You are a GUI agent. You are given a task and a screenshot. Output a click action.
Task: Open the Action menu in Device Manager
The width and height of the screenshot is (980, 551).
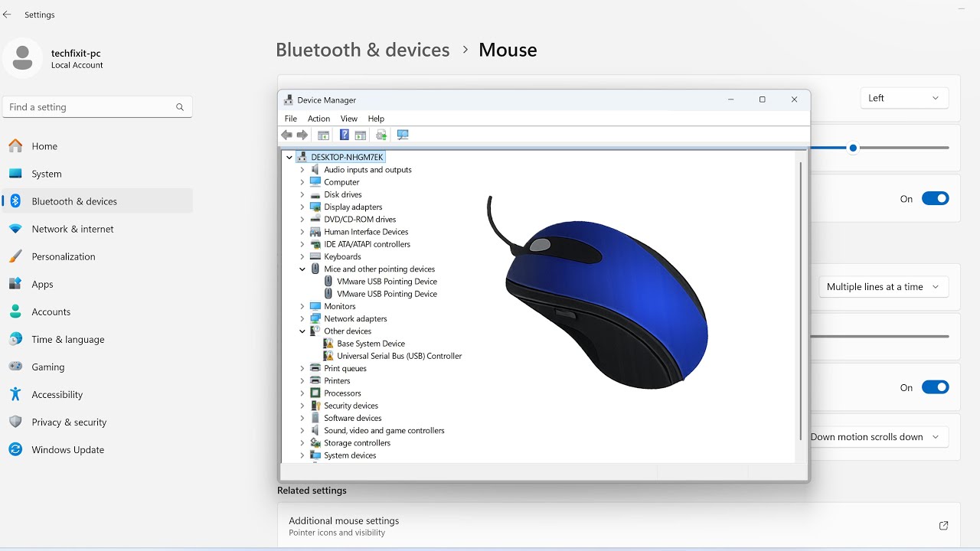pos(318,119)
